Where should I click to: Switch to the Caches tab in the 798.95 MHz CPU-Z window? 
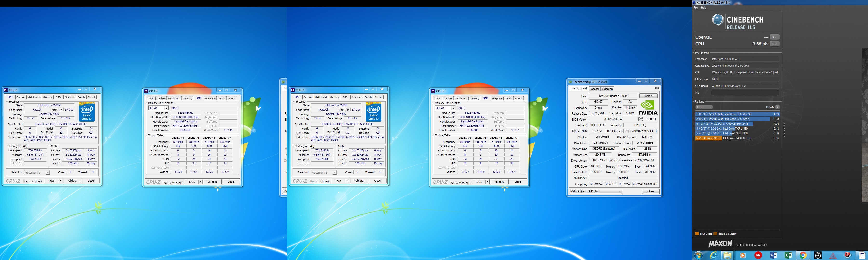coord(20,97)
